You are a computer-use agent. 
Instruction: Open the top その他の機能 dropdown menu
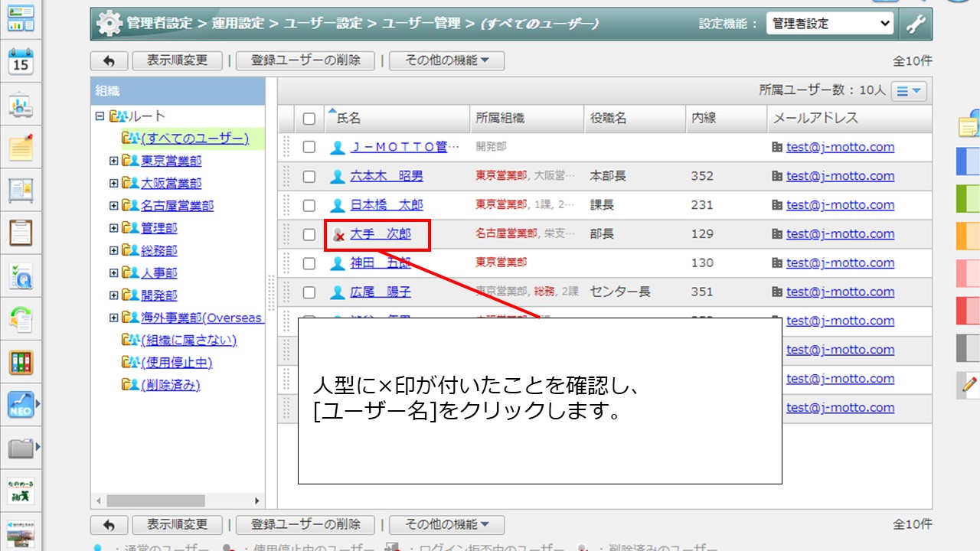(446, 60)
